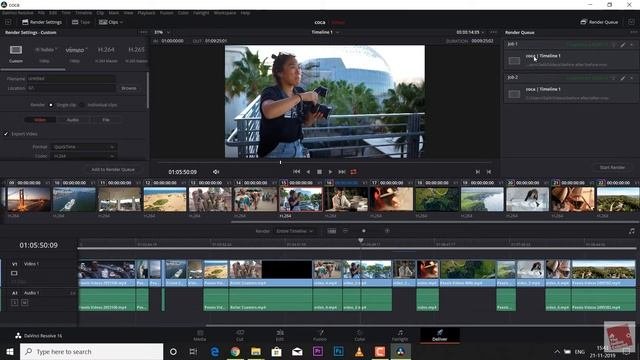Select the H.265 Master preset
Viewport: 640px width, 360px height.
coord(136,53)
